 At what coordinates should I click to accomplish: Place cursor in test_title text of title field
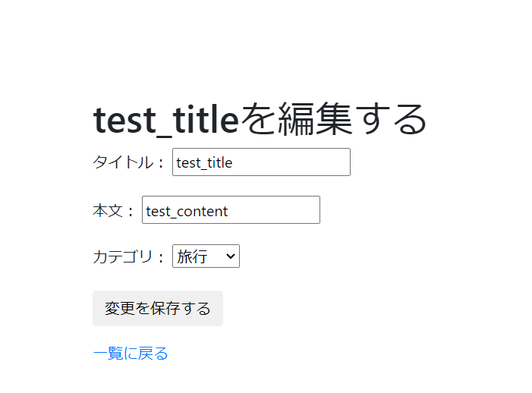(x=204, y=162)
